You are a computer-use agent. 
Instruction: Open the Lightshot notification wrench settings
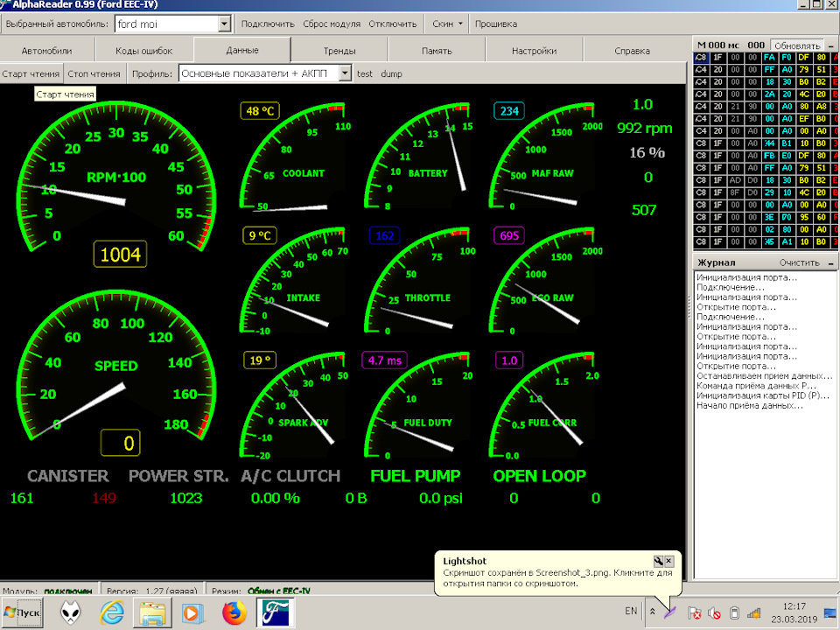pyautogui.click(x=658, y=561)
